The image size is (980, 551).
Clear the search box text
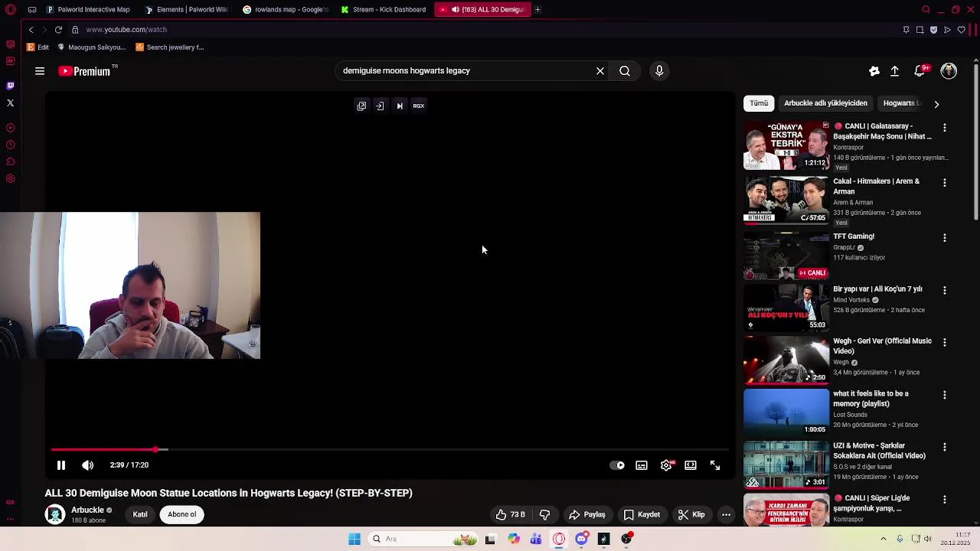coord(600,71)
